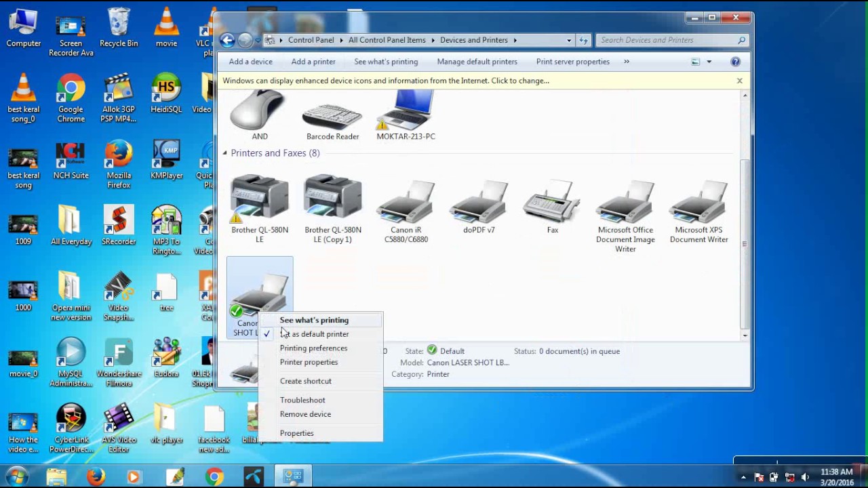Open the Mozilla Firefox desktop shortcut
The width and height of the screenshot is (868, 488).
click(119, 165)
